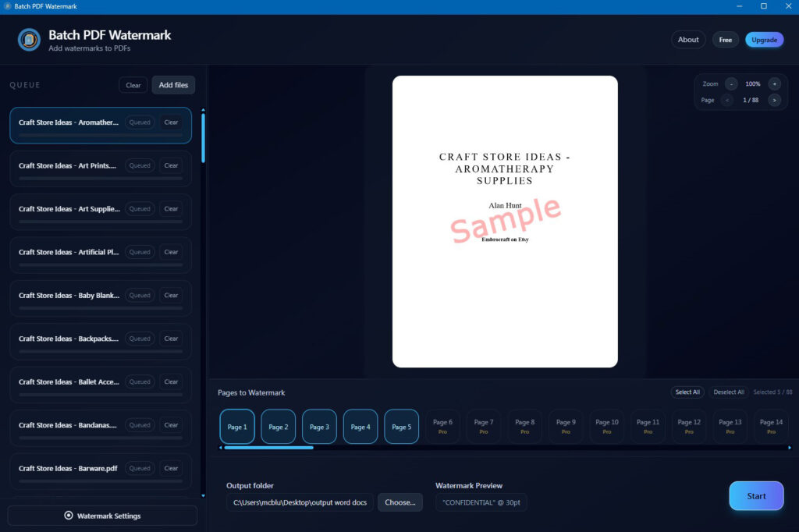Clear the Ballet Acce... file from queue
The width and height of the screenshot is (799, 532).
tap(171, 381)
